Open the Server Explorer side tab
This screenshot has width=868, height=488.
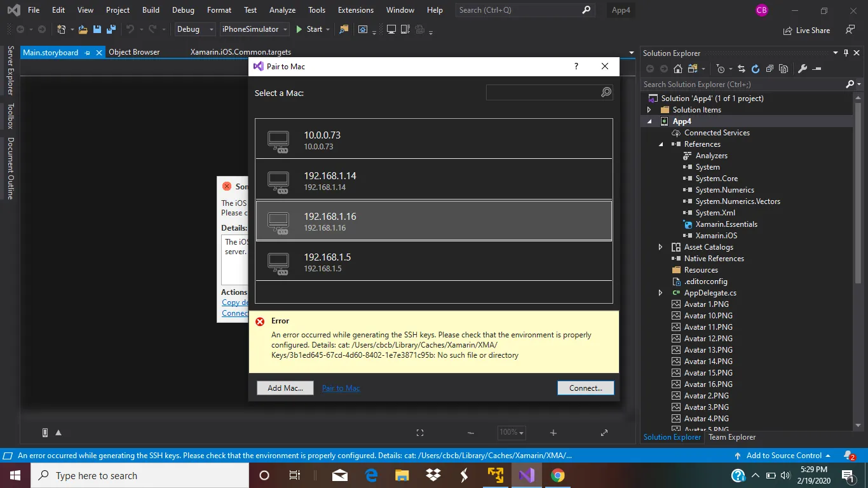pyautogui.click(x=11, y=71)
